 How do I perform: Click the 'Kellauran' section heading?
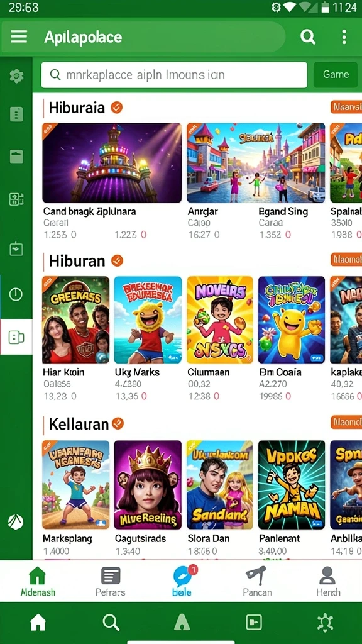[x=79, y=424]
